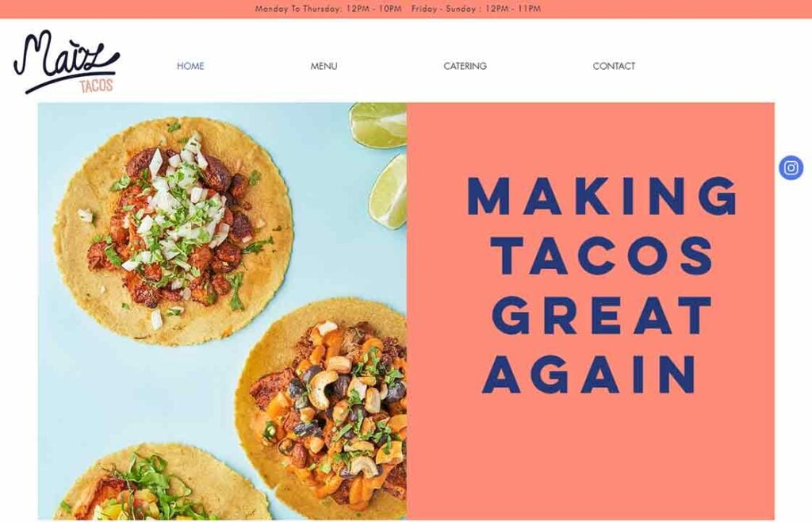Open the CONTACT page
Image resolution: width=812 pixels, height=522 pixels.
click(x=614, y=66)
